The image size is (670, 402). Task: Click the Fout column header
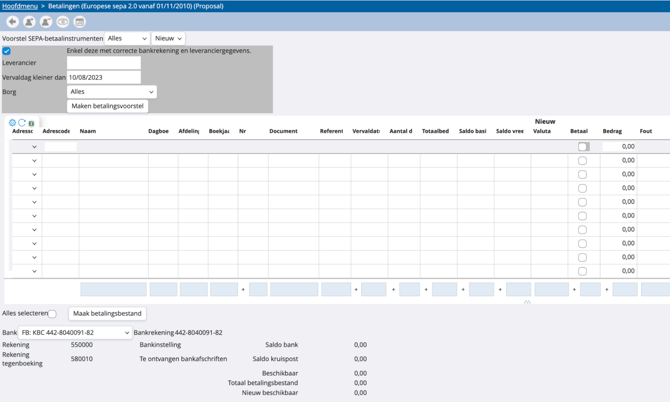646,131
